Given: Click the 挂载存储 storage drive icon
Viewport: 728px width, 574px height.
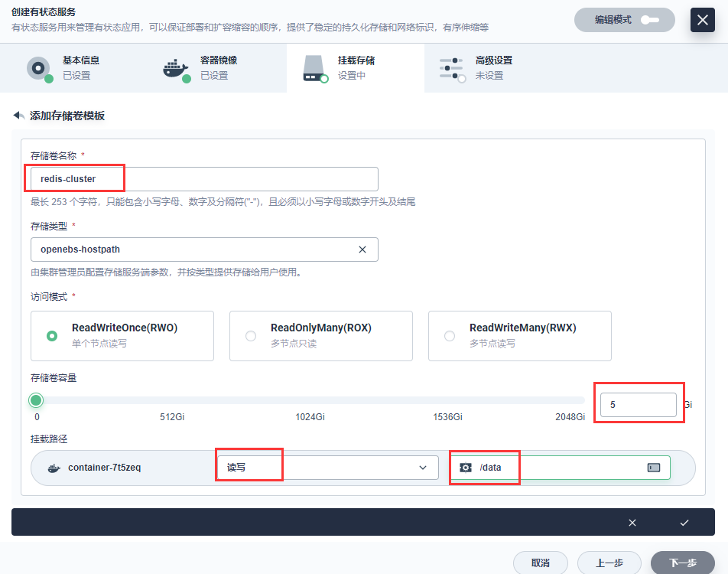Looking at the screenshot, I should [x=314, y=67].
